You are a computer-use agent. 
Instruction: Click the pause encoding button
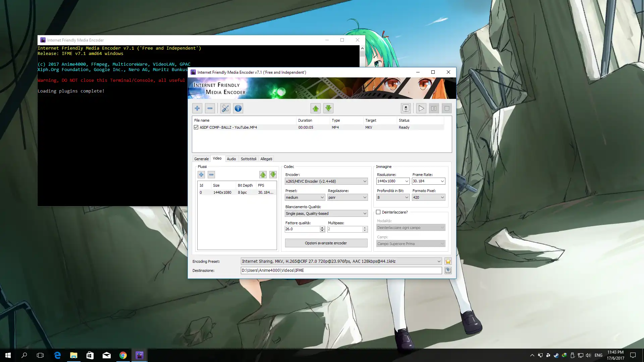[x=434, y=108]
